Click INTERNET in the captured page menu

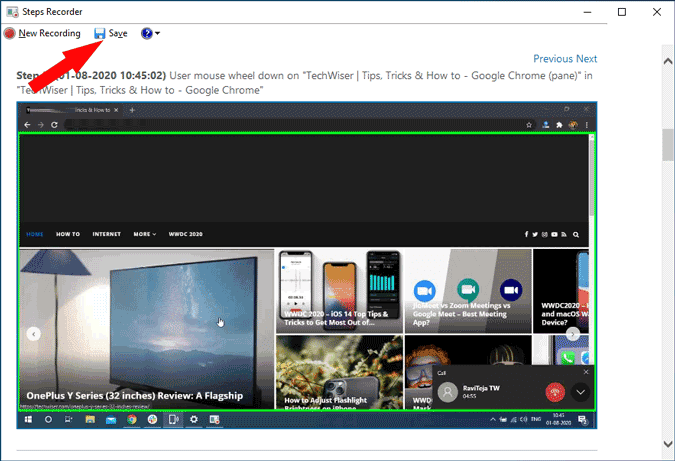(106, 234)
